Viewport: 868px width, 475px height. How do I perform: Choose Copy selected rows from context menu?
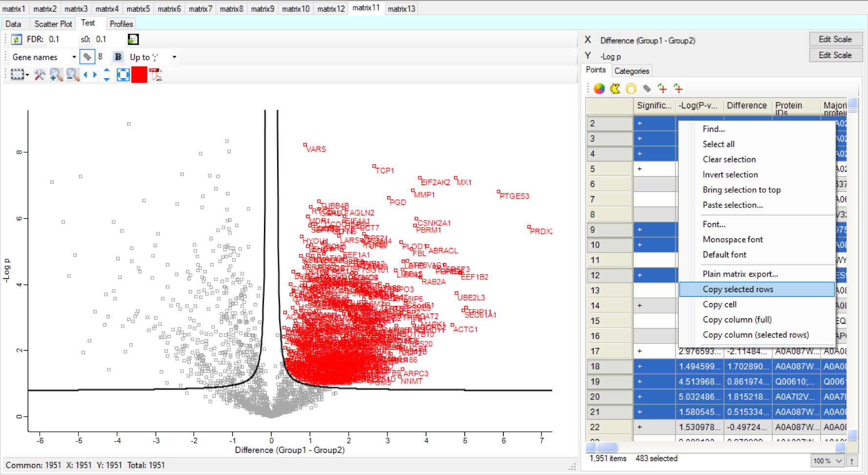(x=738, y=289)
